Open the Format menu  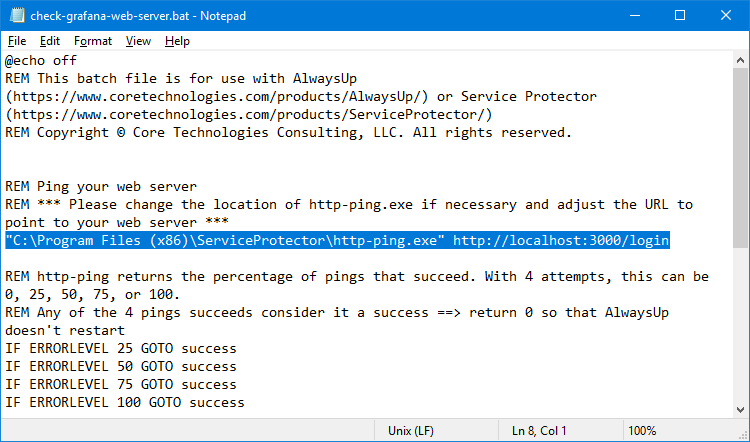(93, 41)
